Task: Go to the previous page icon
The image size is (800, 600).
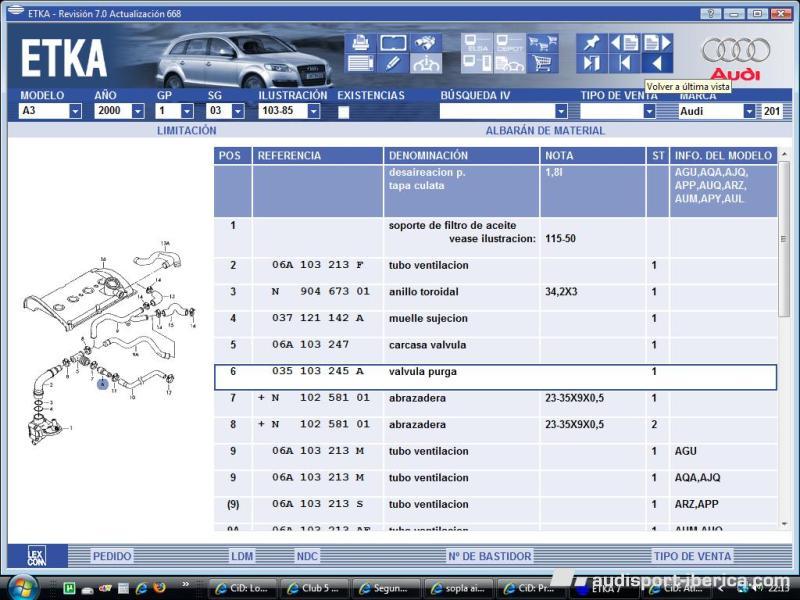Action: pos(624,43)
